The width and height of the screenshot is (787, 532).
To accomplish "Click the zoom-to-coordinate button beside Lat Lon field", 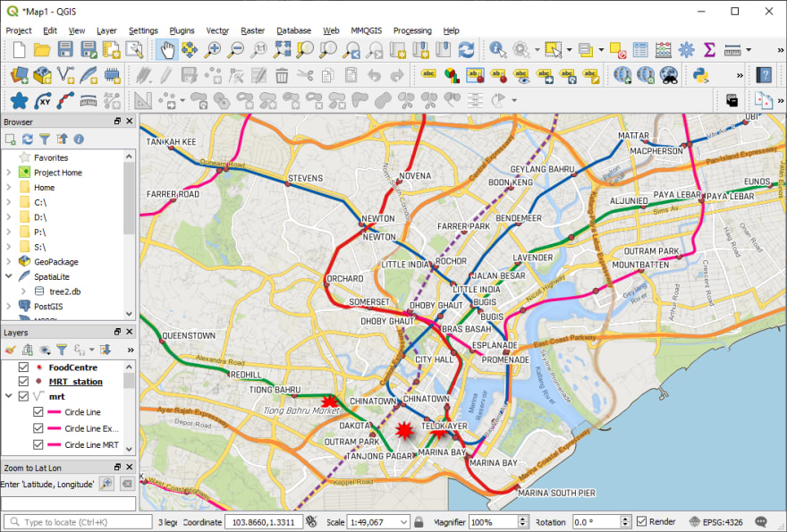I will click(x=106, y=484).
